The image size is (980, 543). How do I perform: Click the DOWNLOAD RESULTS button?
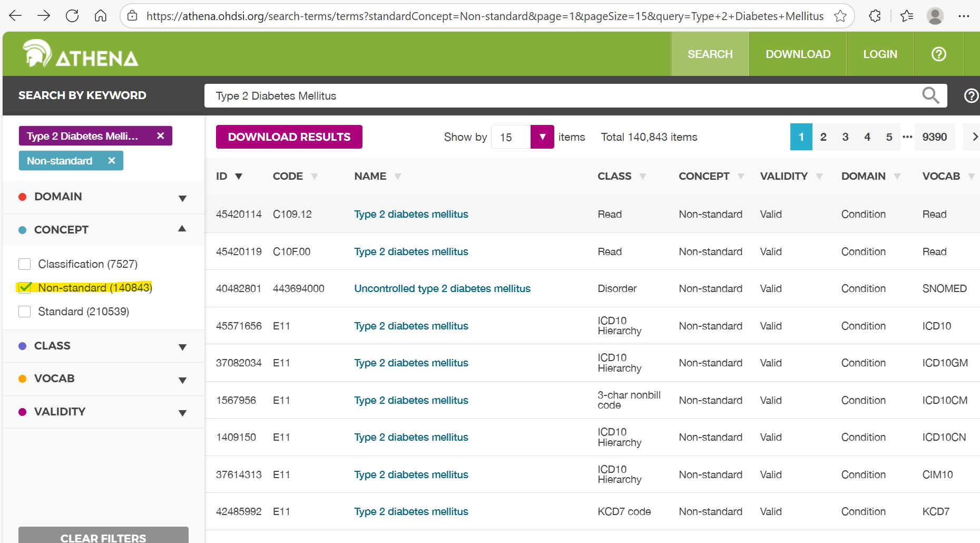click(289, 137)
